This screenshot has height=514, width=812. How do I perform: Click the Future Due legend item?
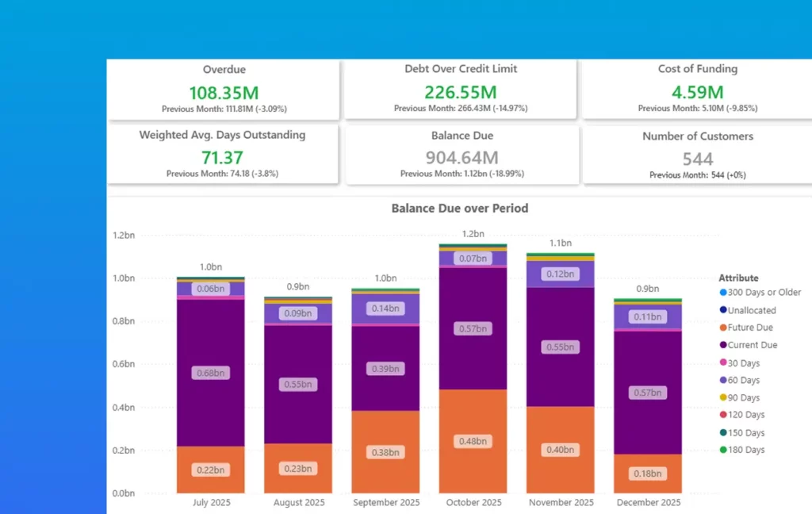click(749, 328)
